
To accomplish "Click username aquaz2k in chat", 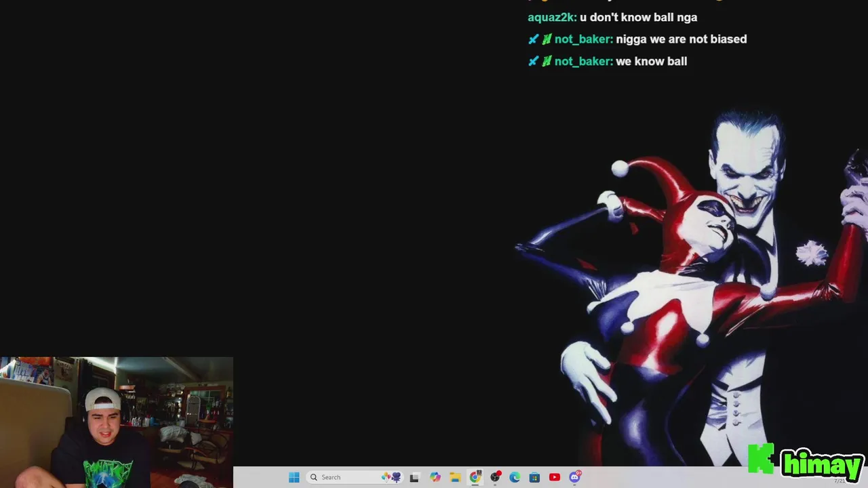I will 552,18.
